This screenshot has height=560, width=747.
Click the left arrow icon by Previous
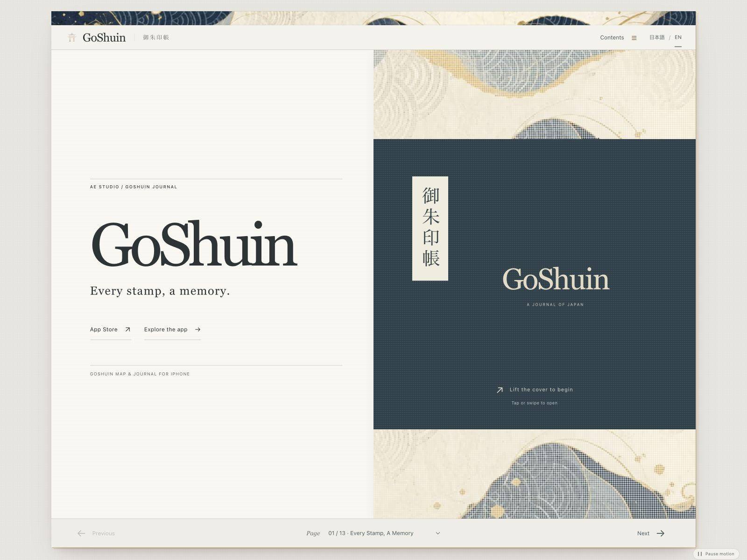point(81,533)
